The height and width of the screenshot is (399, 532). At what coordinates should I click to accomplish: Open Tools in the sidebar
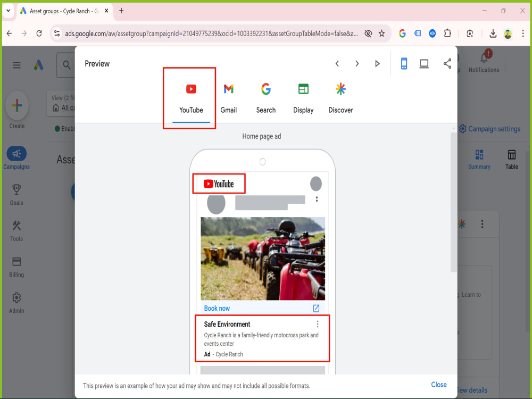(16, 231)
